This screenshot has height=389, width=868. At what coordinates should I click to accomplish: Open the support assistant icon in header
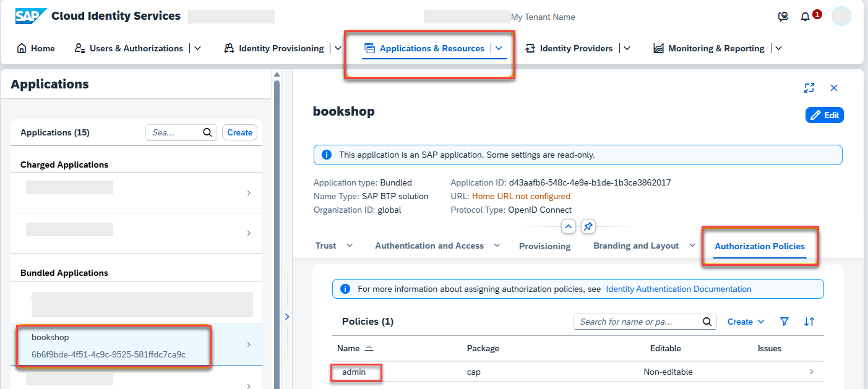[x=783, y=17]
